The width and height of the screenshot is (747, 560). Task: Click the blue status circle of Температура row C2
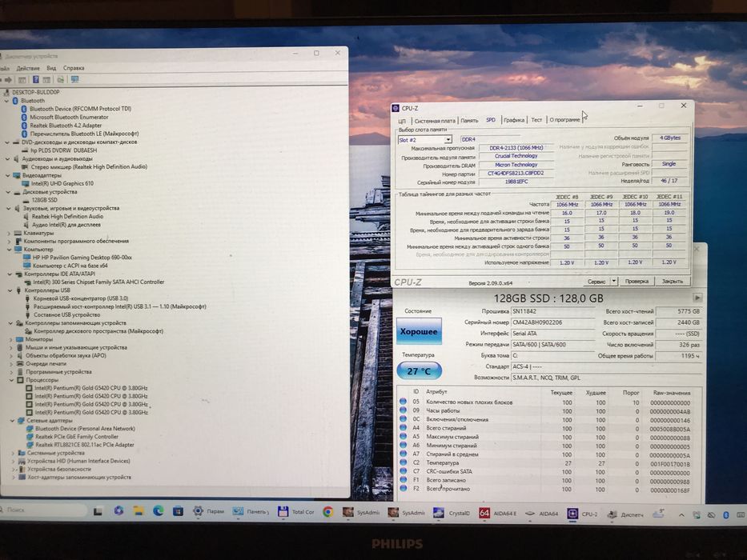coord(403,462)
